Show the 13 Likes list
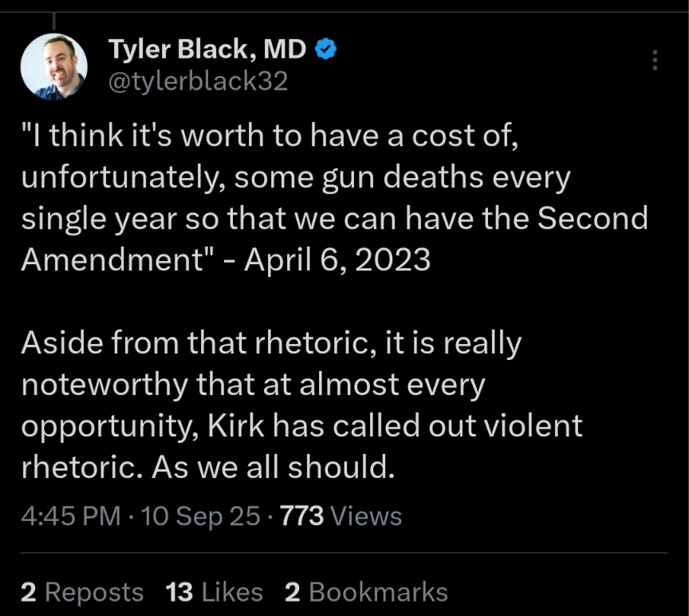The height and width of the screenshot is (616, 689). point(215,592)
